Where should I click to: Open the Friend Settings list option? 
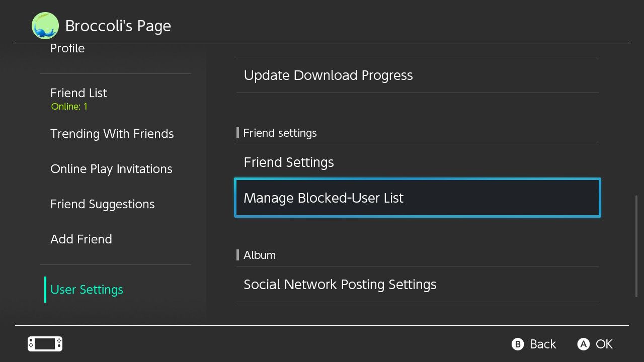[x=288, y=162]
